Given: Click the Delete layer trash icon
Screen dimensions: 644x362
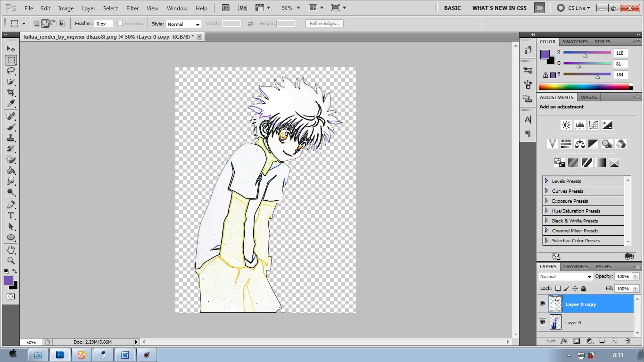Looking at the screenshot, I should [x=627, y=341].
